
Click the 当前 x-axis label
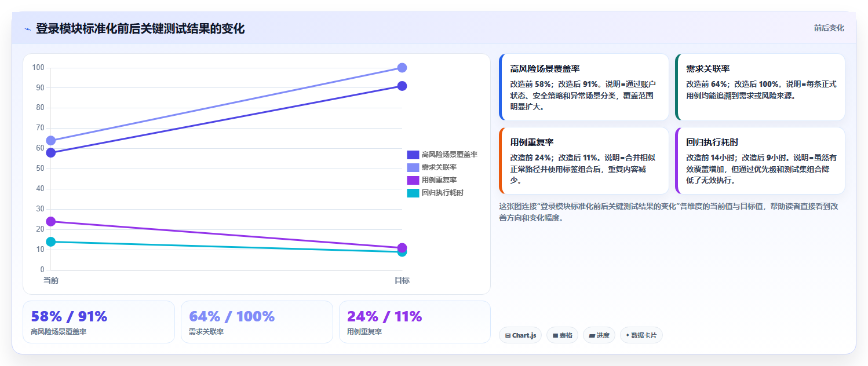[50, 280]
